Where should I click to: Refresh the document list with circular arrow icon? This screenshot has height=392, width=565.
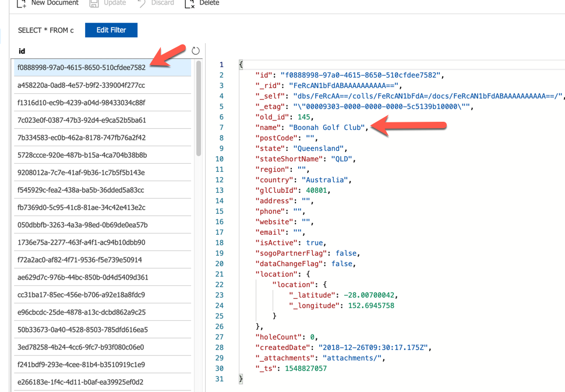tap(195, 51)
